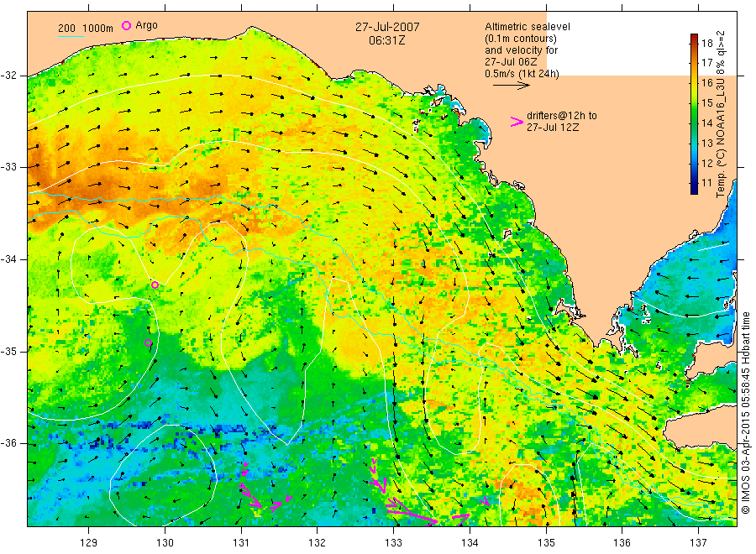
Task: Click the latitude label '-34'
Action: coord(8,259)
